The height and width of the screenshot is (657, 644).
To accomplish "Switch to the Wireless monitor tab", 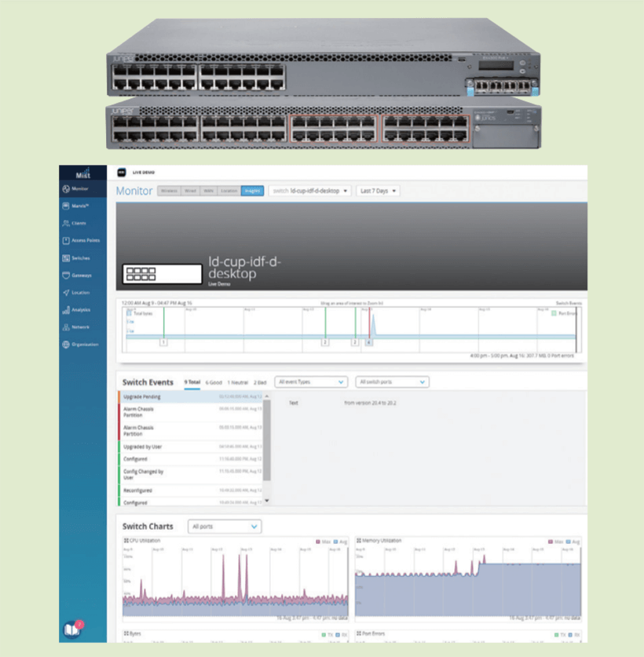I will tap(168, 191).
